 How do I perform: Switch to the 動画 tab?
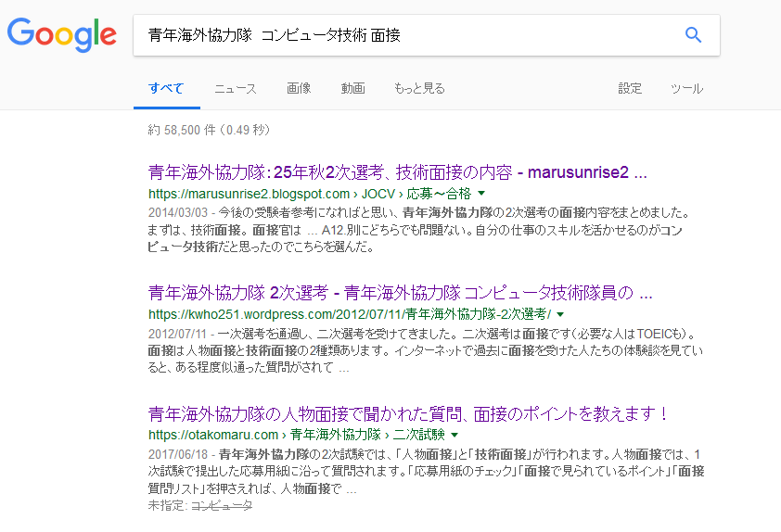pos(352,89)
